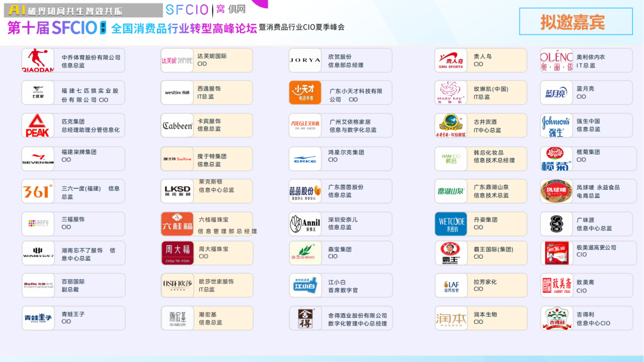Click the Mary Kay logo
644x362 pixels.
(x=451, y=92)
